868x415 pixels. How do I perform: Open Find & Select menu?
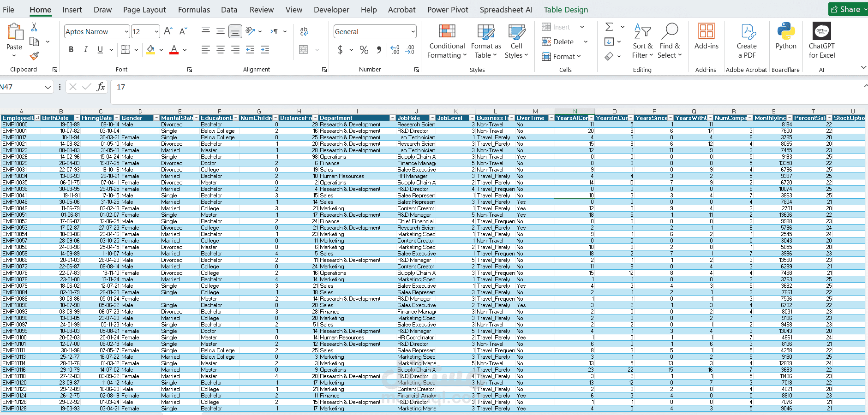670,41
